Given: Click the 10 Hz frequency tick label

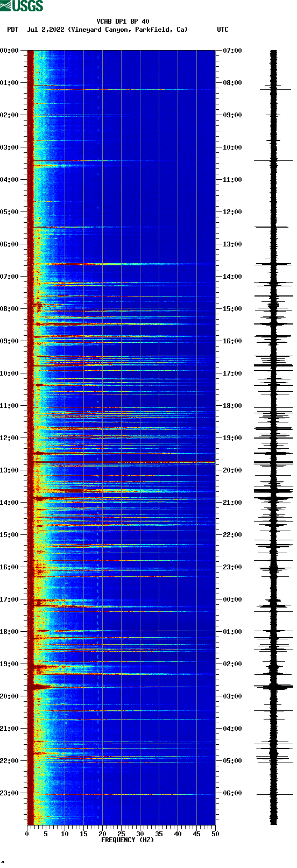Looking at the screenshot, I should click(65, 834).
